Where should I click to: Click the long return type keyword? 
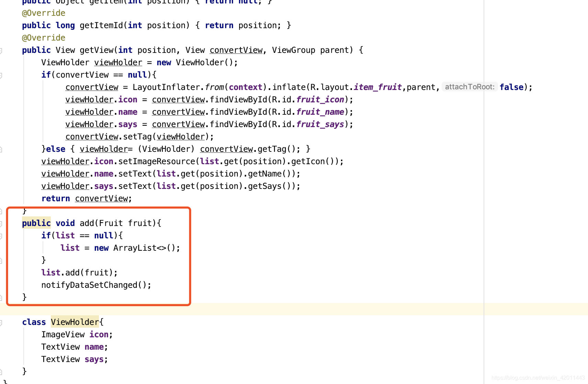(65, 25)
